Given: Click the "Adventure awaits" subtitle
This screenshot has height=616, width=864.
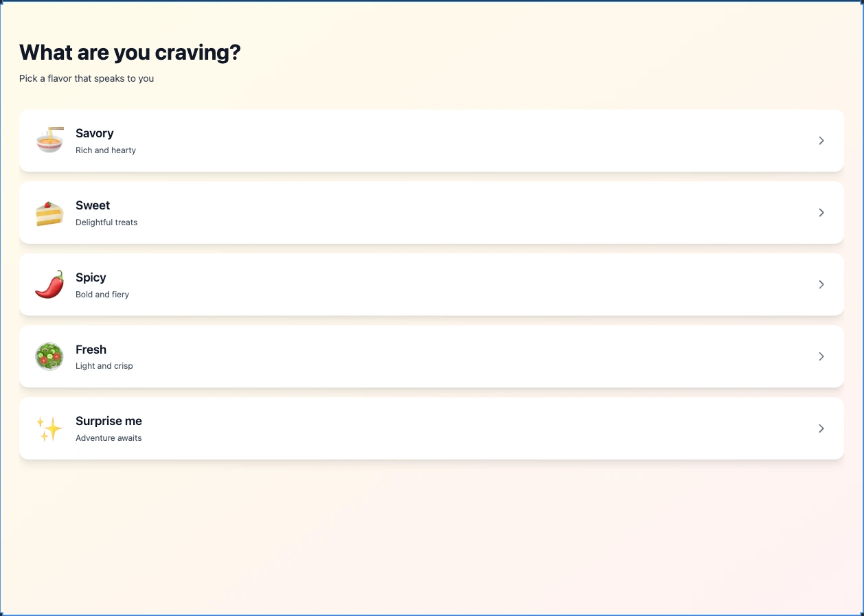Looking at the screenshot, I should 109,438.
